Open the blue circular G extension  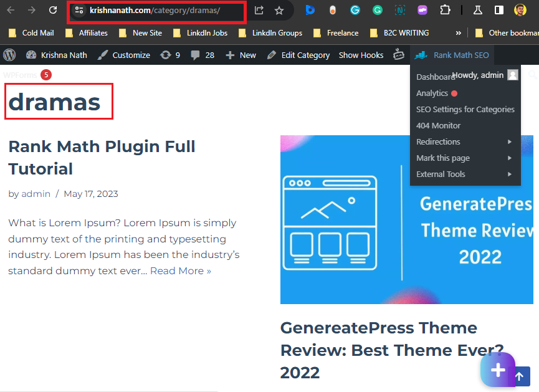tap(355, 11)
